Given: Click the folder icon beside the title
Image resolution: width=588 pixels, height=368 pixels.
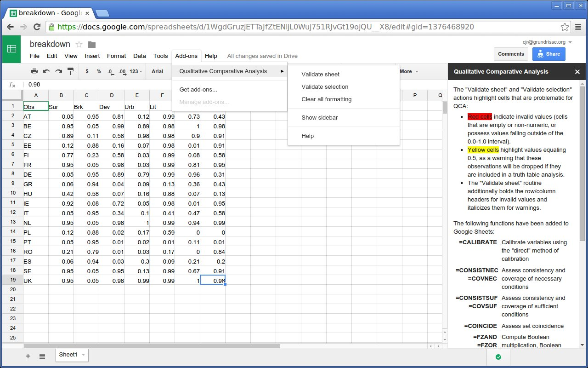Looking at the screenshot, I should (x=92, y=44).
